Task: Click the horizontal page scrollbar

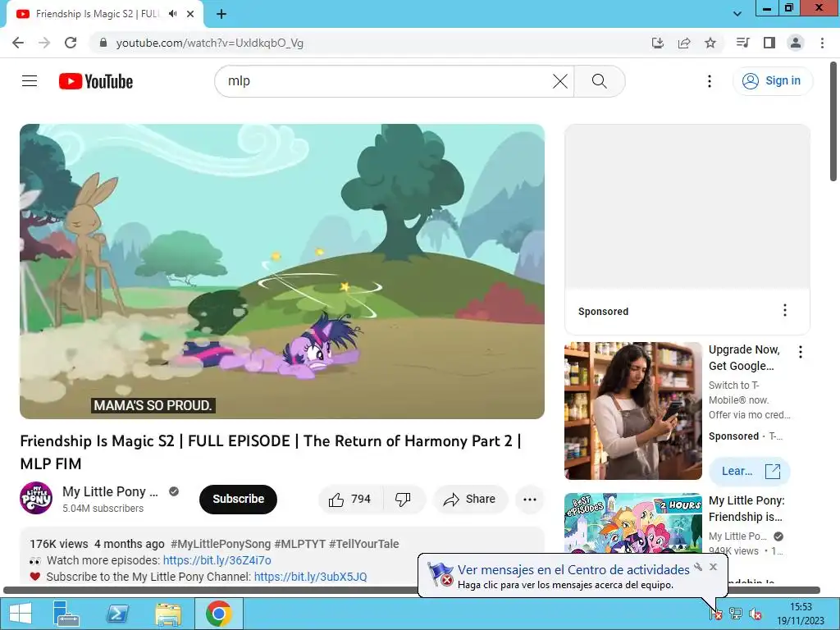Action: pyautogui.click(x=412, y=590)
